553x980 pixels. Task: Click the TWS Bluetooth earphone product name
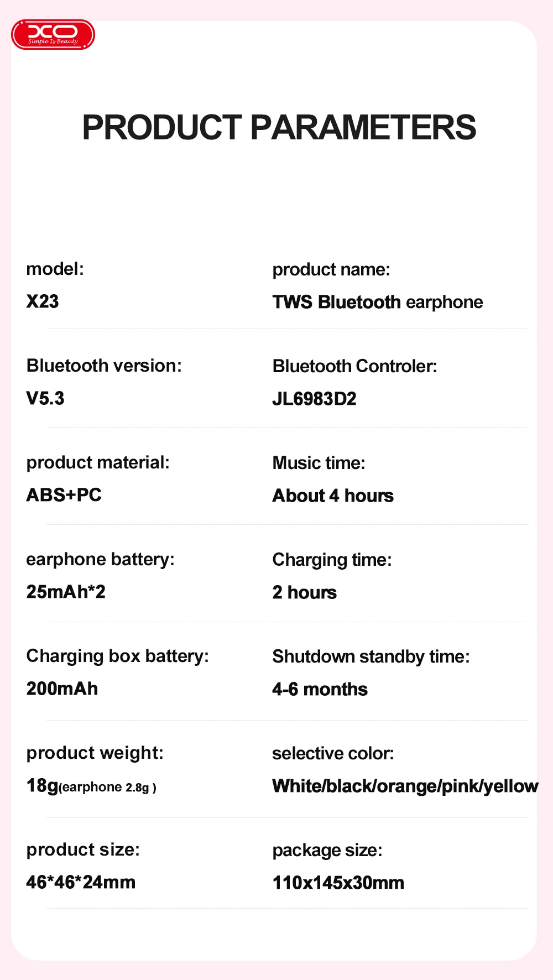[377, 302]
